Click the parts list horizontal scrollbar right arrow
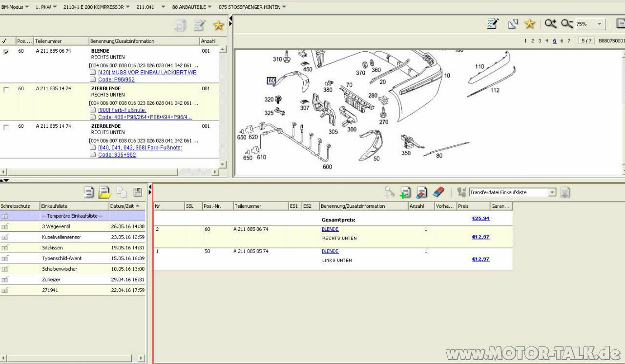 click(x=215, y=172)
